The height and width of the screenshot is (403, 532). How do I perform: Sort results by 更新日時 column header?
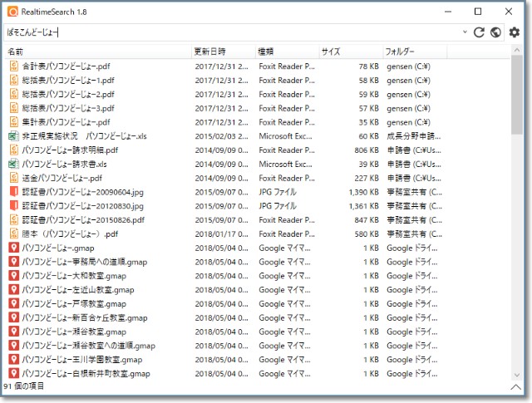point(209,52)
